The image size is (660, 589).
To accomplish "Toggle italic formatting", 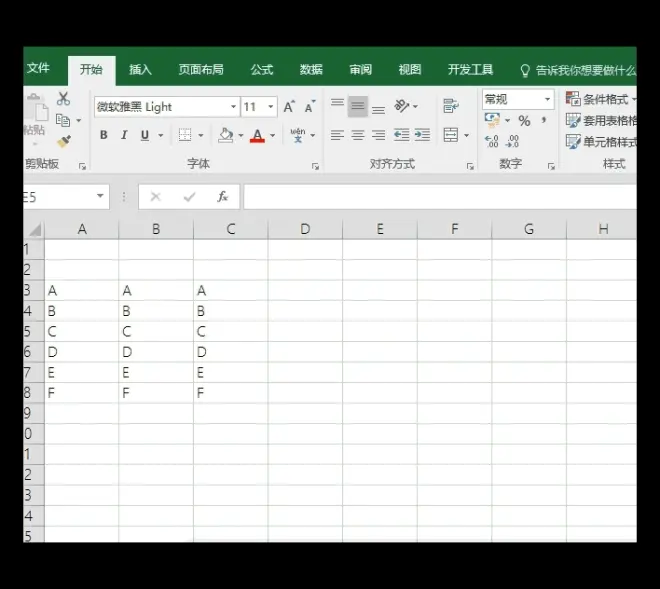I will click(x=124, y=135).
